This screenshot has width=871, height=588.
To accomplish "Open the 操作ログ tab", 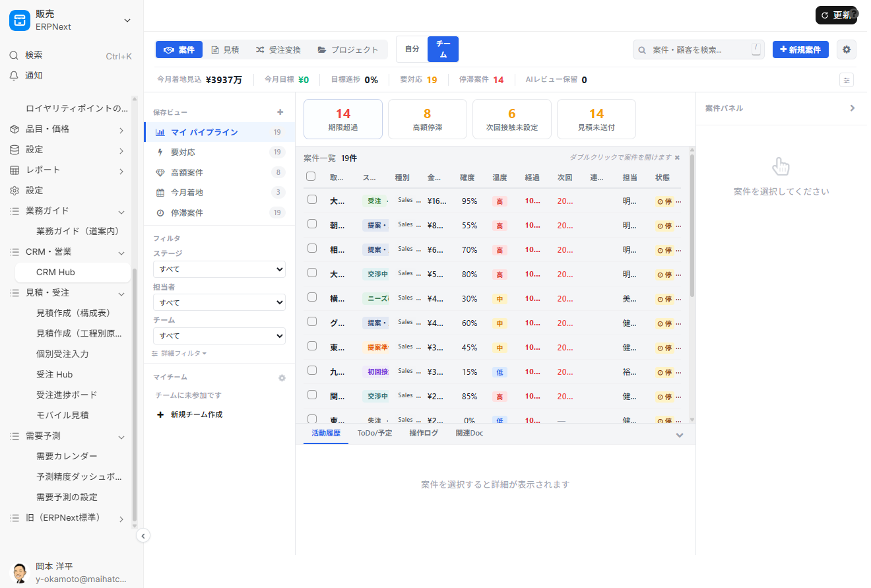I will (424, 434).
